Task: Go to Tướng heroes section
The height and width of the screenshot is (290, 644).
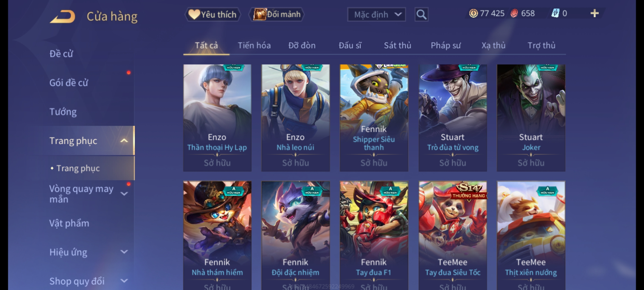Action: click(63, 112)
